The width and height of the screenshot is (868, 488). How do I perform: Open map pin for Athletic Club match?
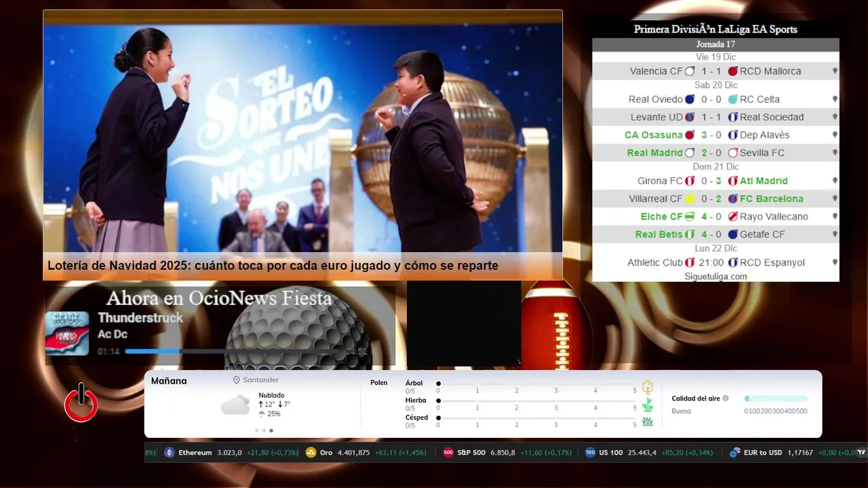pos(835,262)
